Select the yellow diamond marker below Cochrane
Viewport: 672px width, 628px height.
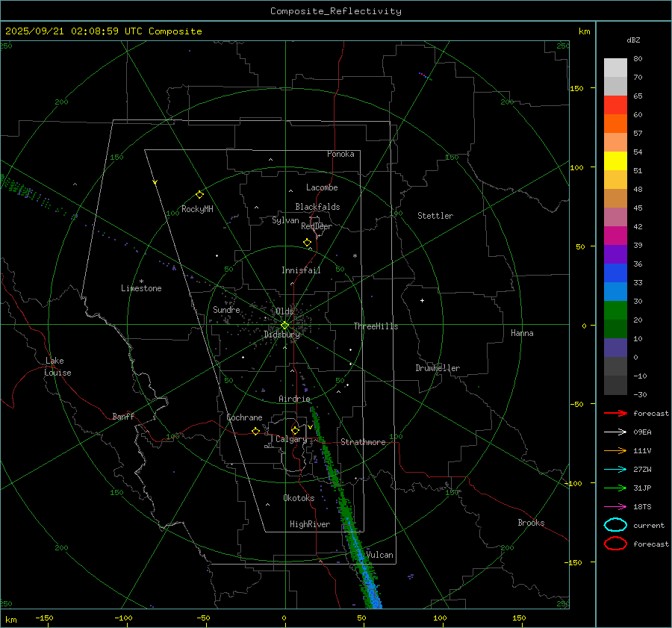coord(255,432)
